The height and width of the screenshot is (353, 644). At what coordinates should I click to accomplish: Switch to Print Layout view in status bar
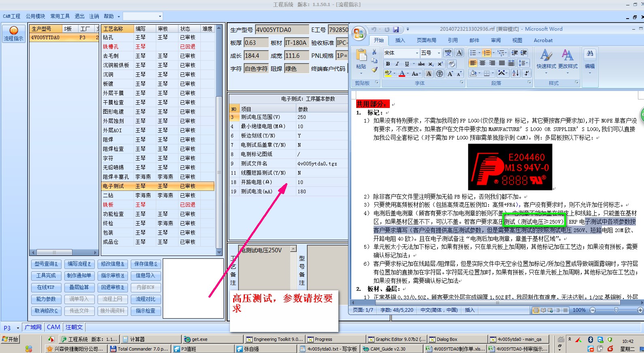pos(536,310)
